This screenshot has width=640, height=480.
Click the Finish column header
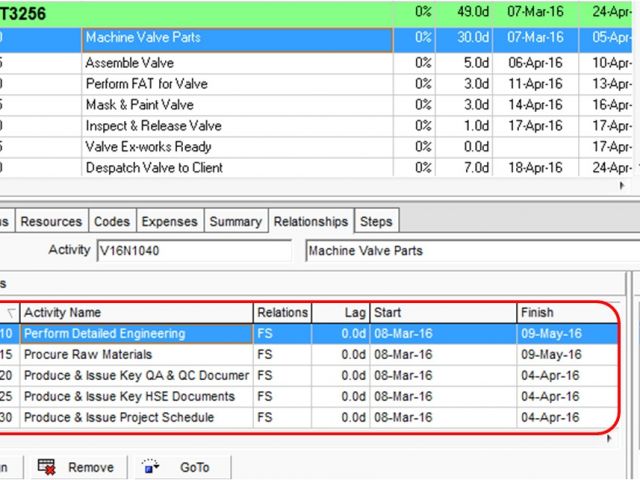point(567,313)
